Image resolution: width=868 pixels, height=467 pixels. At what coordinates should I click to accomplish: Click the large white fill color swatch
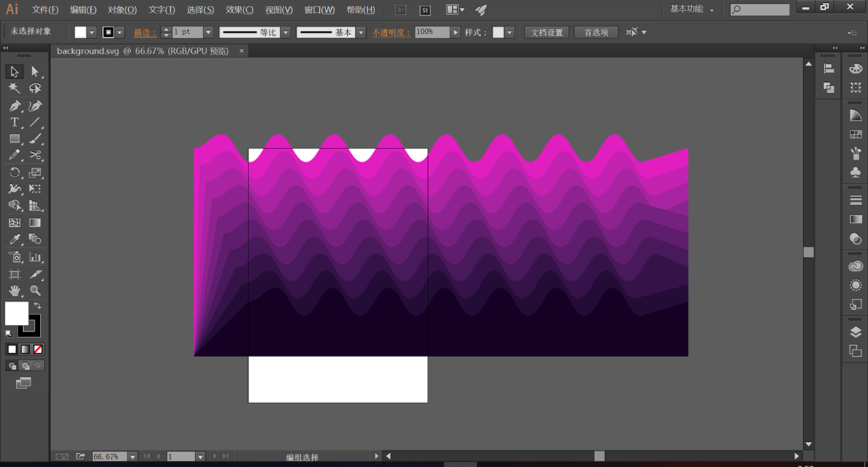coord(16,313)
